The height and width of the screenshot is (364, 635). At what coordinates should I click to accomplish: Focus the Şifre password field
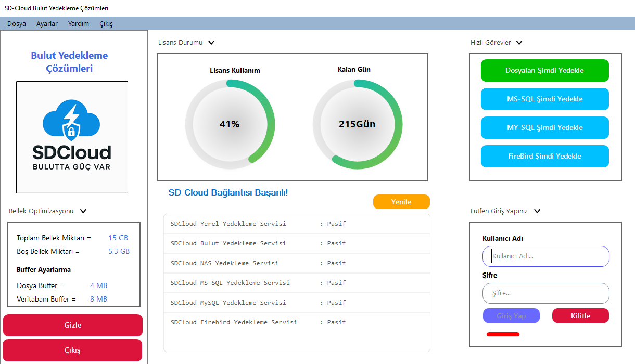point(546,293)
